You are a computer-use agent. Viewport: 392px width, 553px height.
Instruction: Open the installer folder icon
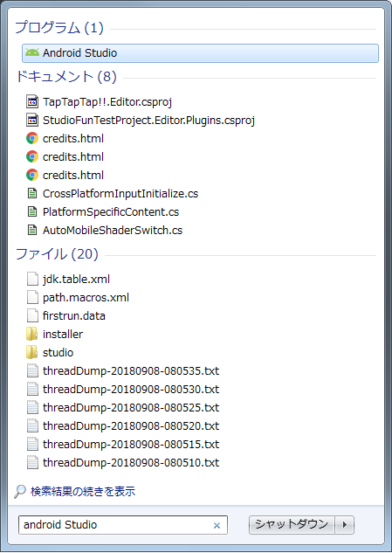[x=32, y=334]
